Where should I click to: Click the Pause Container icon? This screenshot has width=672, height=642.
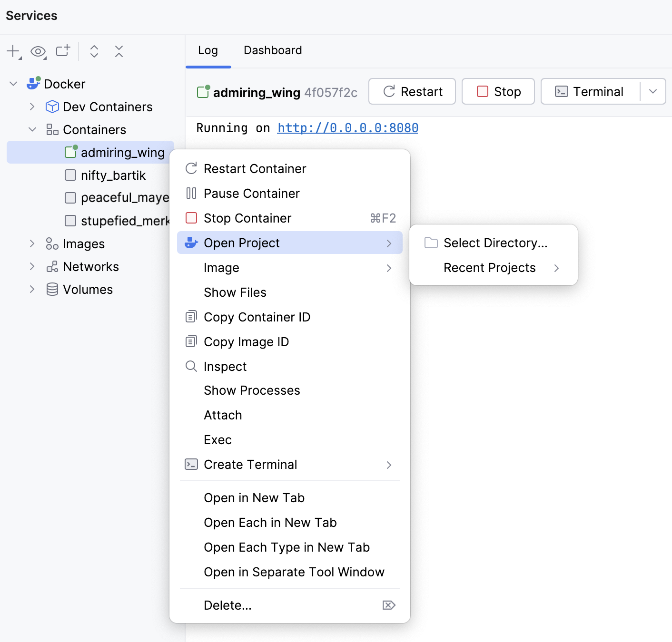pyautogui.click(x=191, y=193)
